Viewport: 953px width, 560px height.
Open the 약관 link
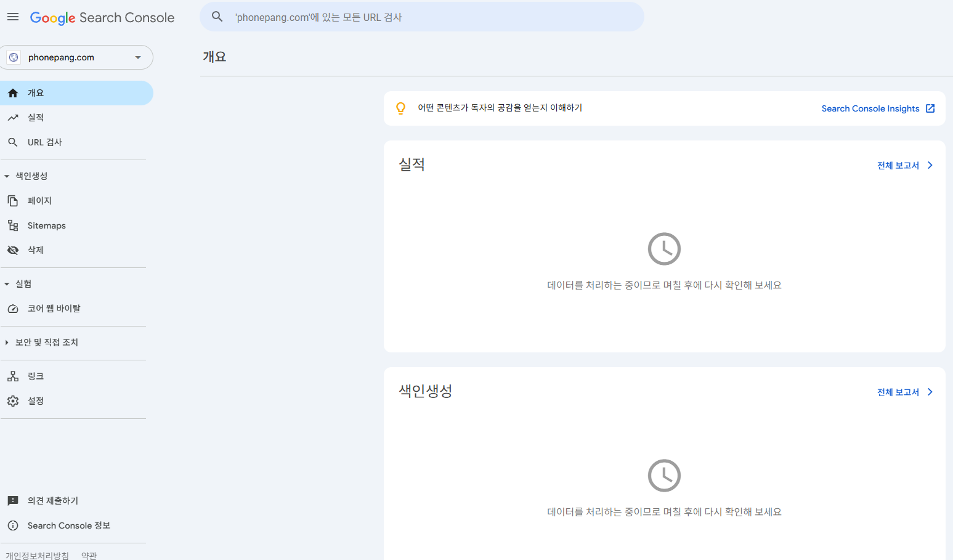coord(89,555)
